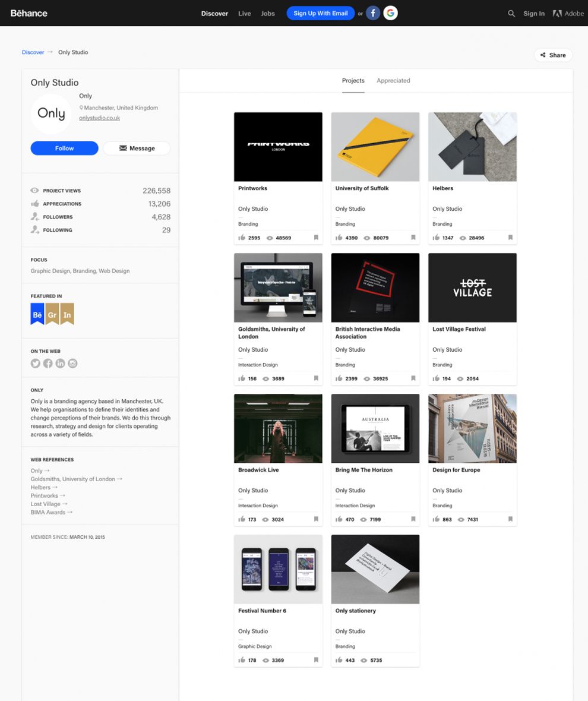
Task: Open Helbers web reference link
Action: pos(44,487)
